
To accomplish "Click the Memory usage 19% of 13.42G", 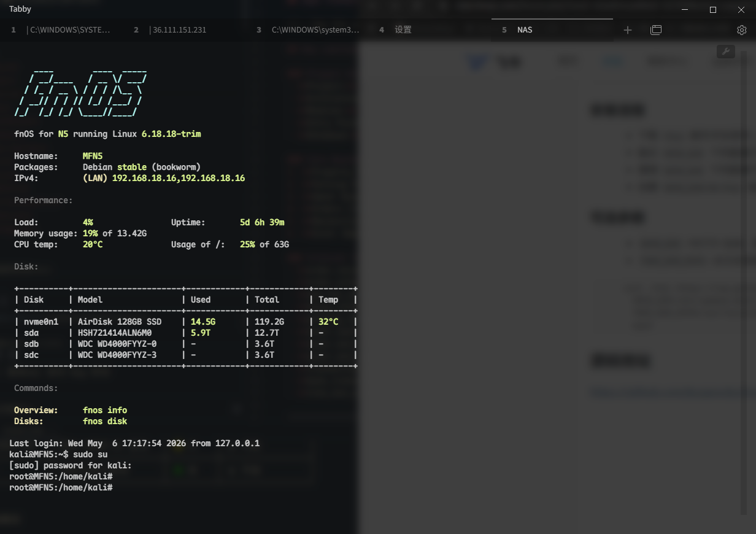I will pyautogui.click(x=115, y=233).
